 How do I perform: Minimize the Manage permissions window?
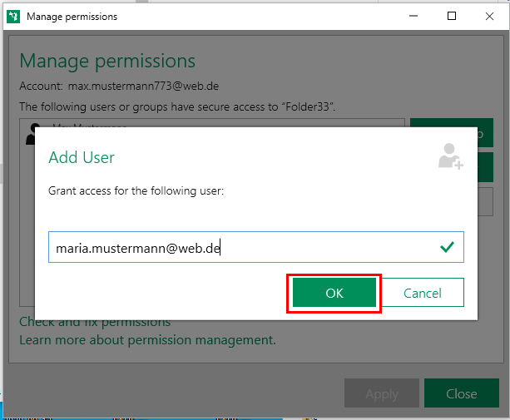[413, 16]
